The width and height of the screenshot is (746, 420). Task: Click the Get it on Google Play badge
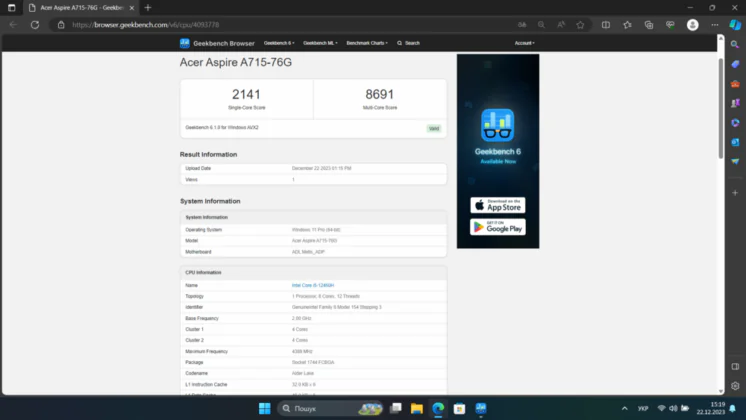coord(498,227)
